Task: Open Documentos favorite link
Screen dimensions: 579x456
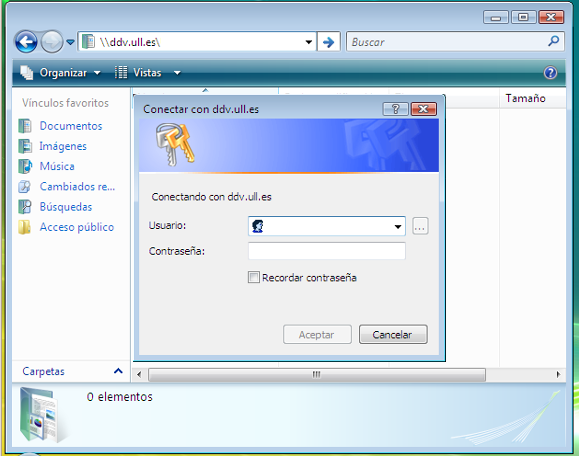Action: point(71,126)
